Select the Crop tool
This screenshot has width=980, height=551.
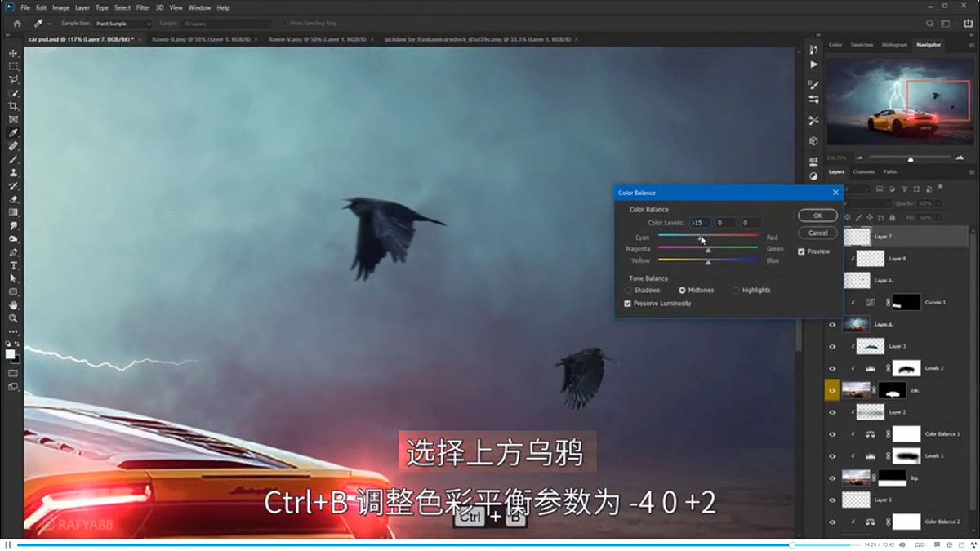click(12, 106)
